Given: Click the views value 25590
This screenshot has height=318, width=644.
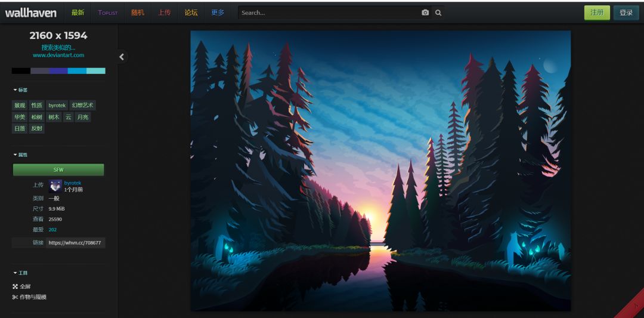Looking at the screenshot, I should [55, 220].
